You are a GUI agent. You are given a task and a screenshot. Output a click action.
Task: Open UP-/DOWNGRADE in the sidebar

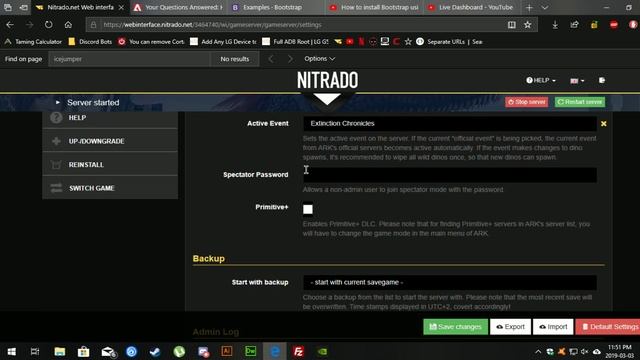pyautogui.click(x=110, y=141)
